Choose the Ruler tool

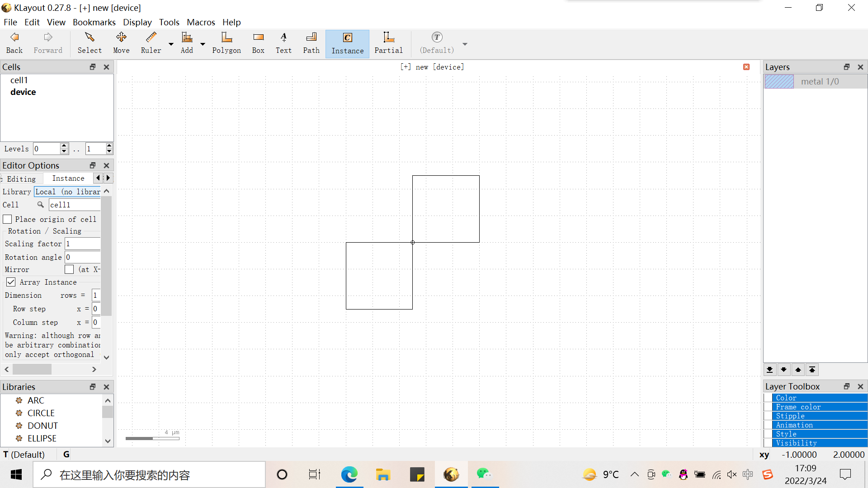(151, 43)
